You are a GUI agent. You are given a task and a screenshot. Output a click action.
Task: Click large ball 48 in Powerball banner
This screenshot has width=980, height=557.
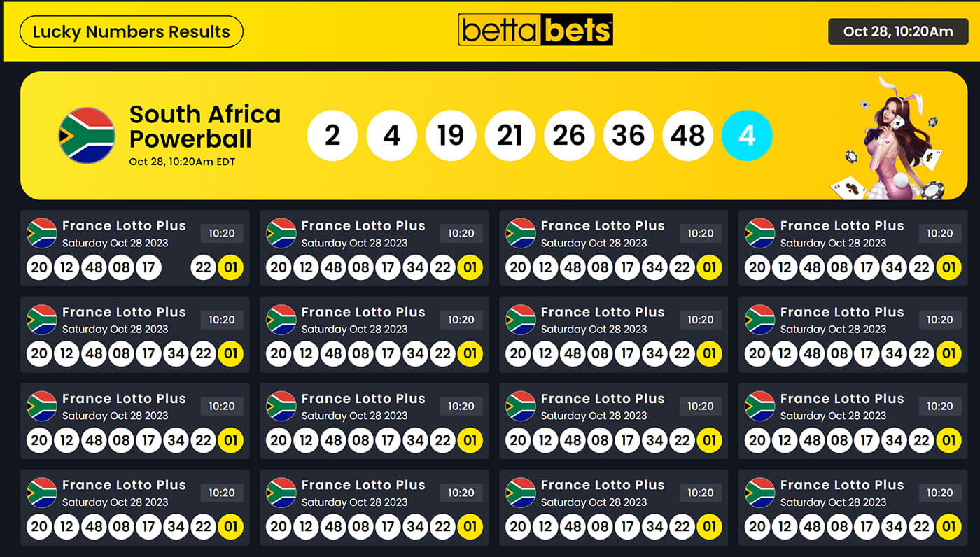(x=688, y=136)
